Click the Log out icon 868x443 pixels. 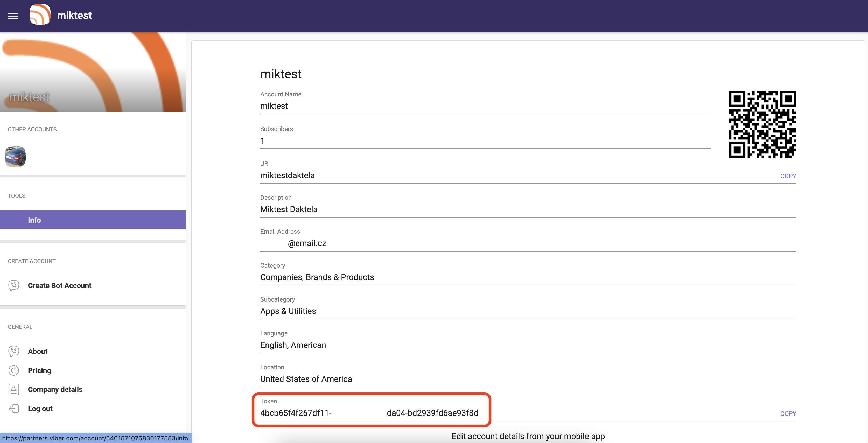coord(13,408)
